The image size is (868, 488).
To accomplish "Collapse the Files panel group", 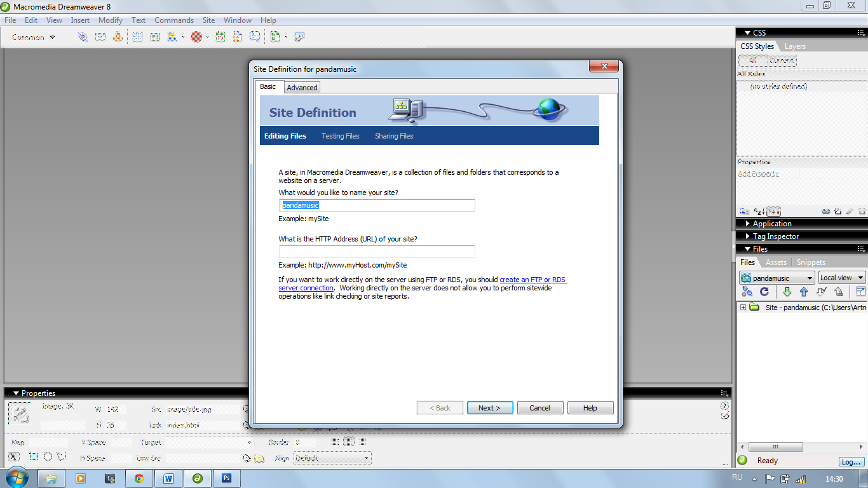I will [x=747, y=249].
